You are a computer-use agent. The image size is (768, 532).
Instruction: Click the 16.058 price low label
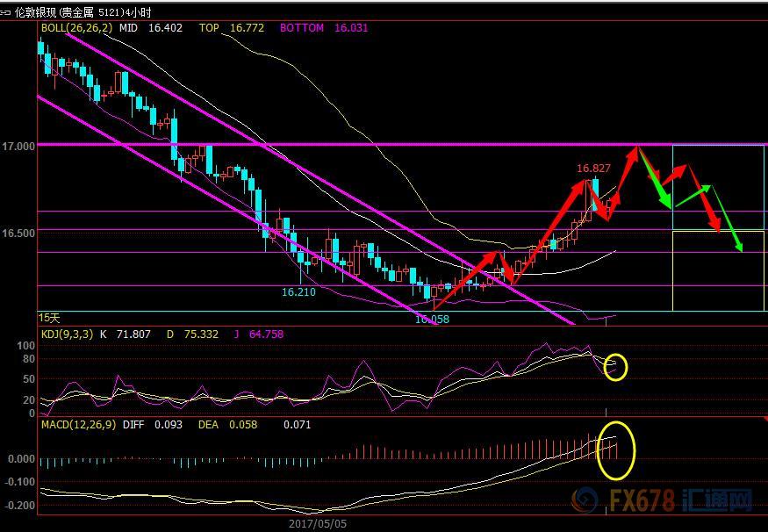click(432, 319)
